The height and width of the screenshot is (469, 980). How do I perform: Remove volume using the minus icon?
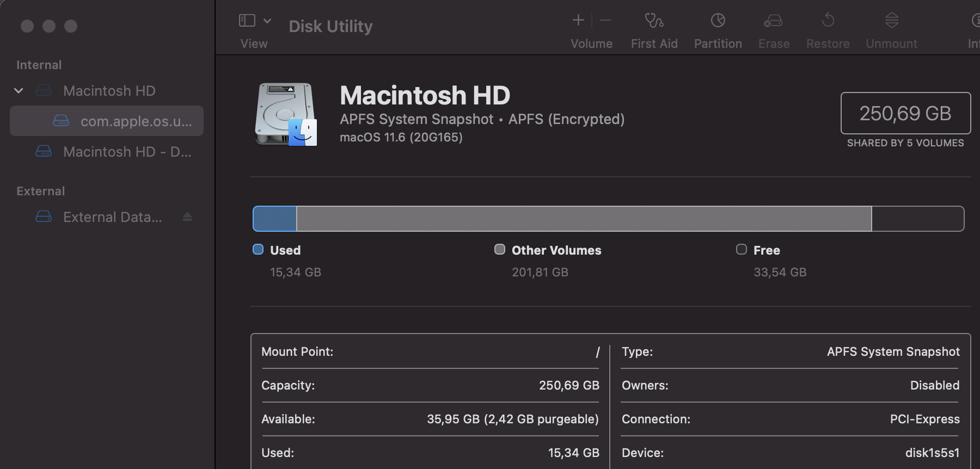pos(605,21)
